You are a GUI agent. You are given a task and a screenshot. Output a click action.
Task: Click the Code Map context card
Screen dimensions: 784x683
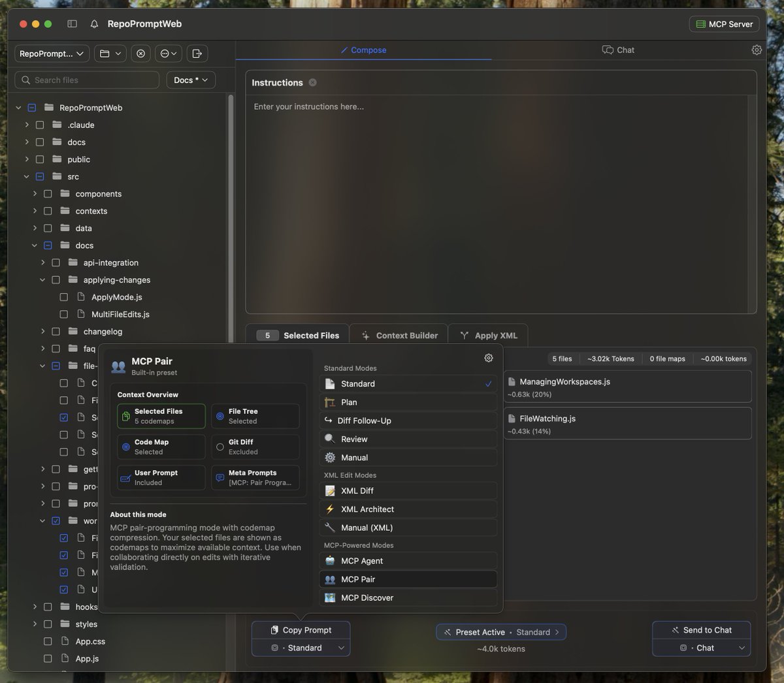pyautogui.click(x=161, y=447)
